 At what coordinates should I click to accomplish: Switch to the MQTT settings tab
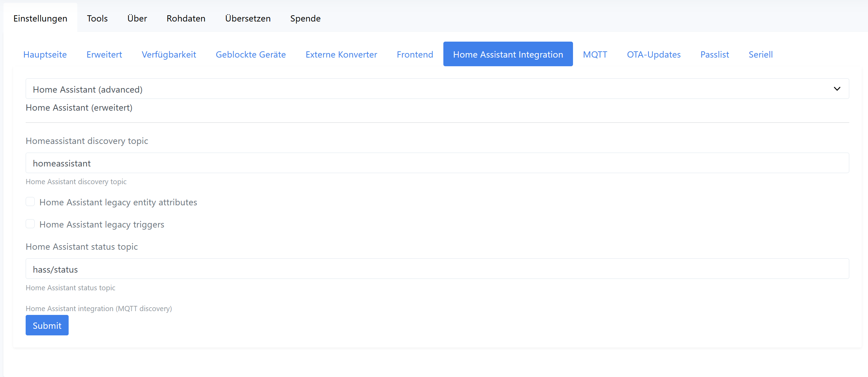tap(595, 54)
